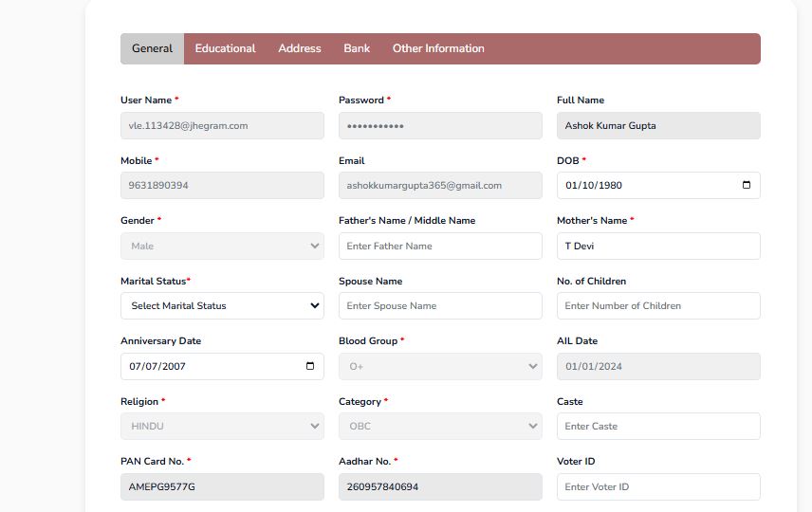This screenshot has width=812, height=512.
Task: Focus the No. of Children field
Action: 658,306
